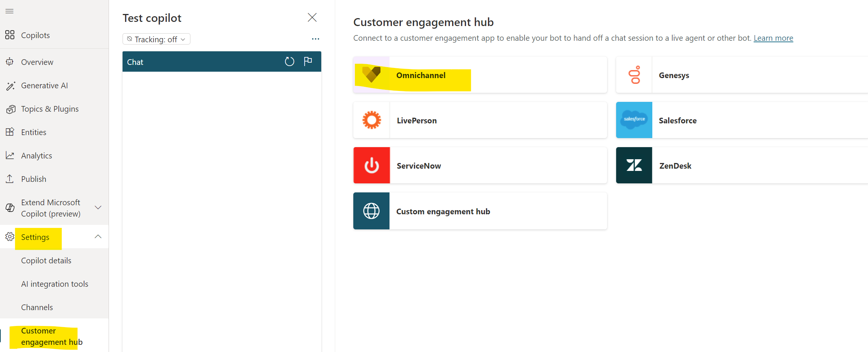Choose the LivePerson engagement hub

click(480, 120)
